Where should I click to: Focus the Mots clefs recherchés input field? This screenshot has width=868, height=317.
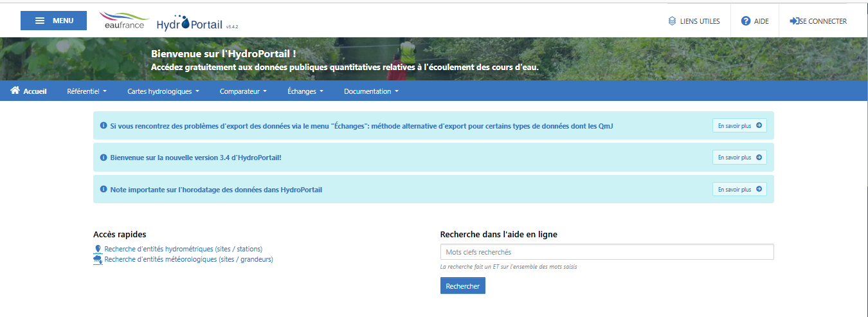point(607,252)
